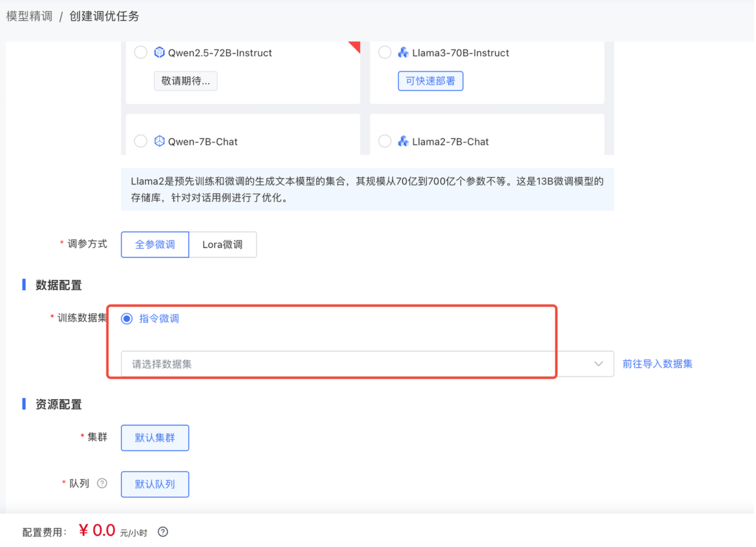756x547 pixels.
Task: Click the 资源配置 section heading
Action: [x=58, y=405]
